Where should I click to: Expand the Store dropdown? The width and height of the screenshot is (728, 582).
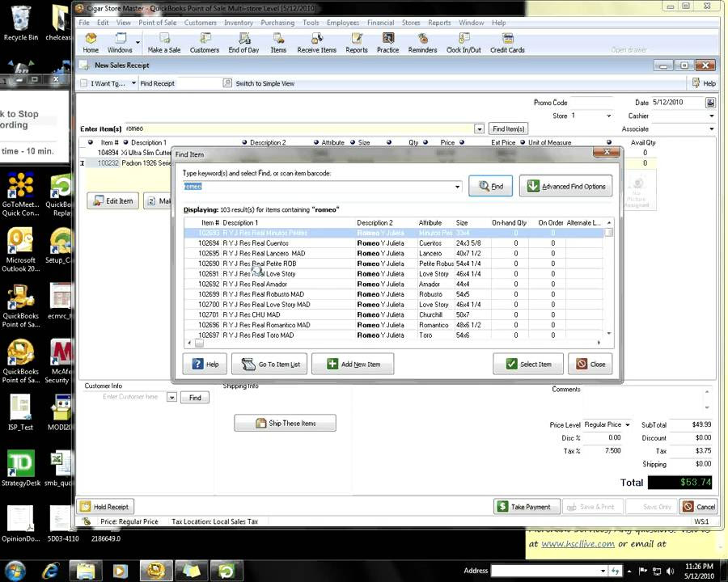click(x=608, y=116)
